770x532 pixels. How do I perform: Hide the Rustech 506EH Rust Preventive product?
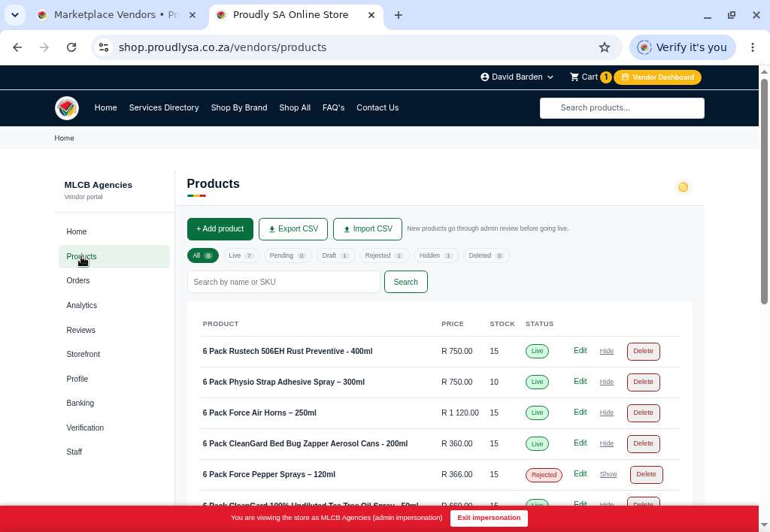click(x=607, y=351)
